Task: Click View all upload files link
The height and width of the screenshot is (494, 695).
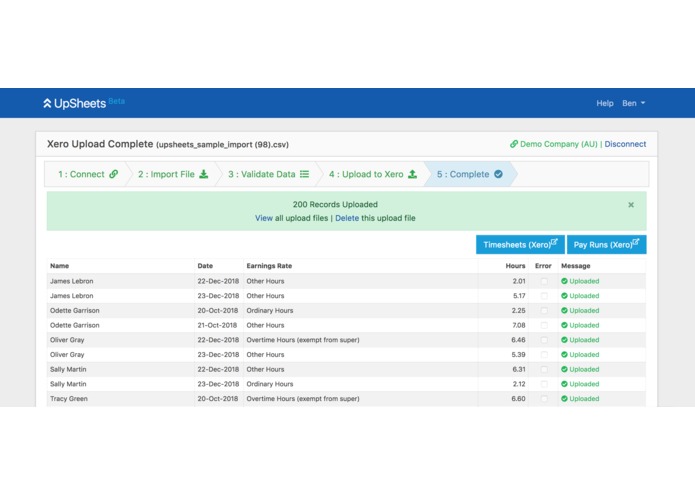Action: pyautogui.click(x=264, y=218)
